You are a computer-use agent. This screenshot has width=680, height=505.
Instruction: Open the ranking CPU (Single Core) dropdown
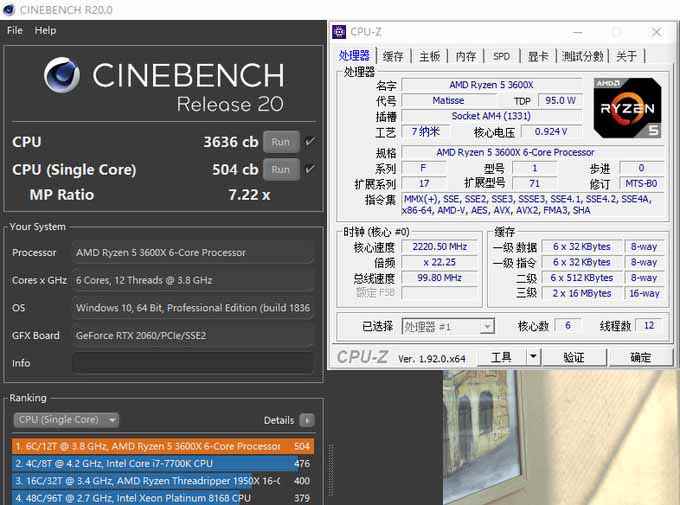coord(66,420)
